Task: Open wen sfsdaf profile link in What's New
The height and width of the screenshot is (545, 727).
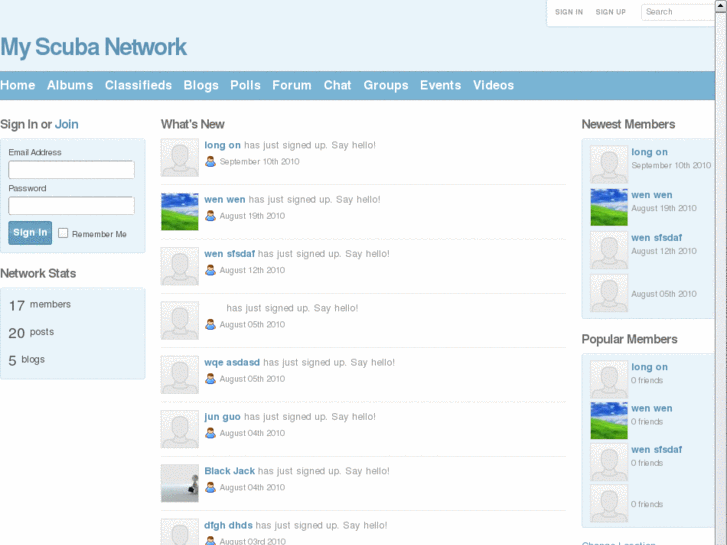Action: click(230, 254)
